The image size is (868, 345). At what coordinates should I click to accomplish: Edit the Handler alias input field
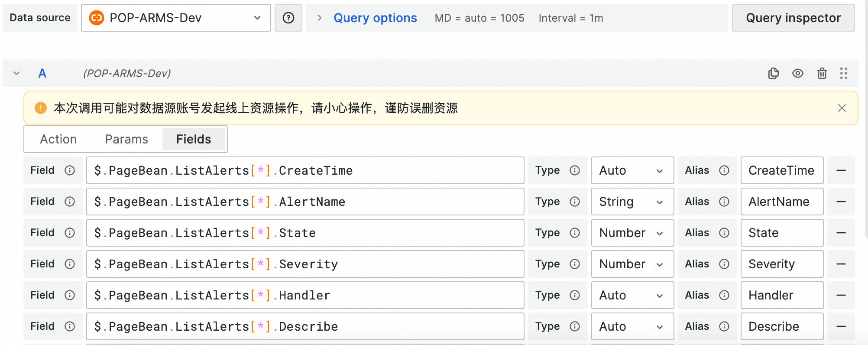781,295
